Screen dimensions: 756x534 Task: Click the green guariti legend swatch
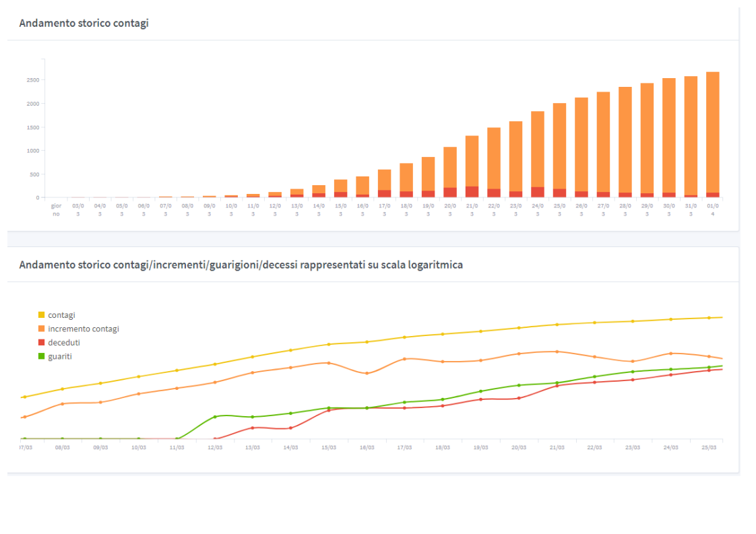[x=42, y=356]
